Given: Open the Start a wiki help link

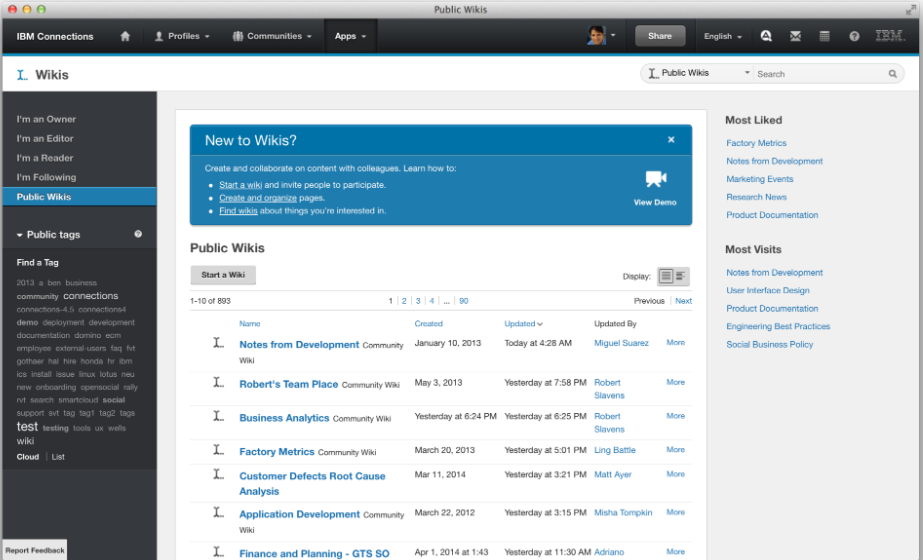Looking at the screenshot, I should (x=241, y=185).
